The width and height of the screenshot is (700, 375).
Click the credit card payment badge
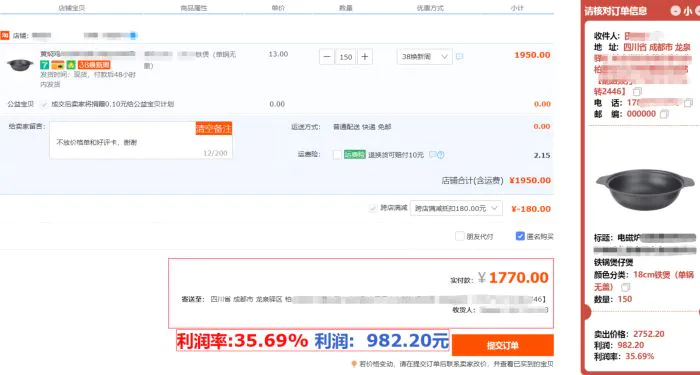tap(58, 65)
